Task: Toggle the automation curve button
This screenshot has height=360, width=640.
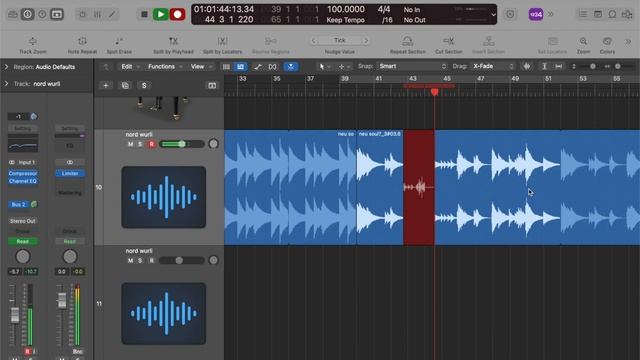Action: point(258,67)
